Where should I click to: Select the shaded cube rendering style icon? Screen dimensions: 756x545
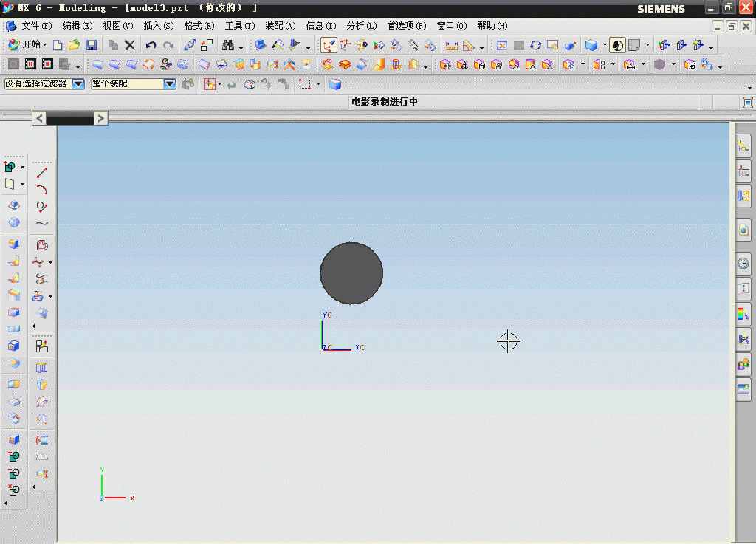(x=591, y=45)
